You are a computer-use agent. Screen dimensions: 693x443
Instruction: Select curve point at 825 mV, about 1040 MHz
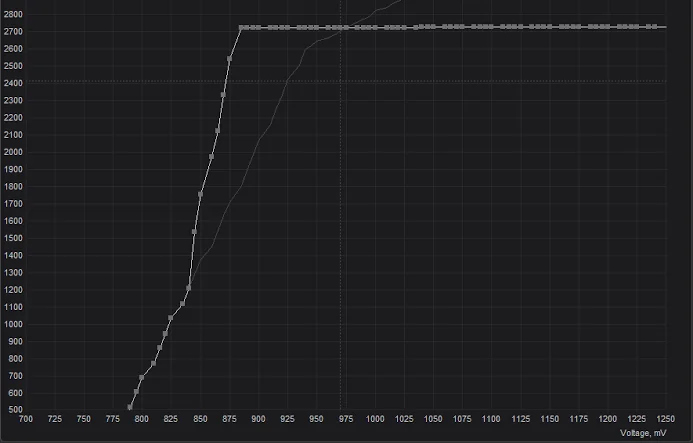171,318
